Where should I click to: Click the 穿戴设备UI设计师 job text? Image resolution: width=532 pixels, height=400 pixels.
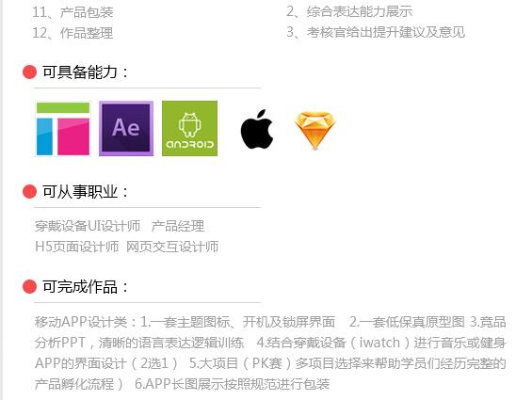(88, 226)
